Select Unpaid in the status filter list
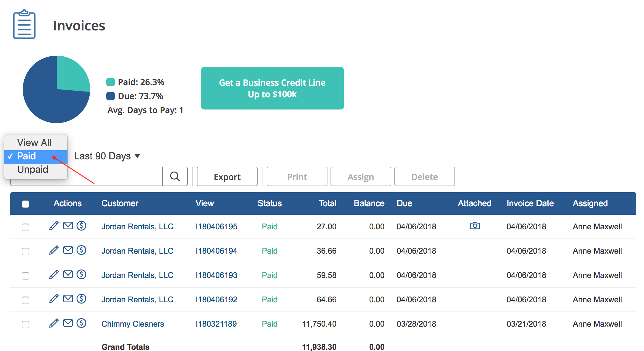 [x=33, y=169]
